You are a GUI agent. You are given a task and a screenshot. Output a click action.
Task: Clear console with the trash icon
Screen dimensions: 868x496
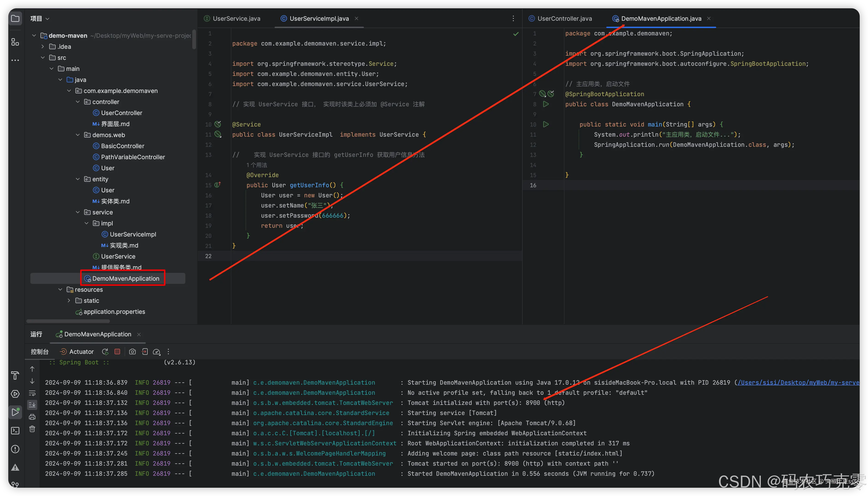pos(32,429)
